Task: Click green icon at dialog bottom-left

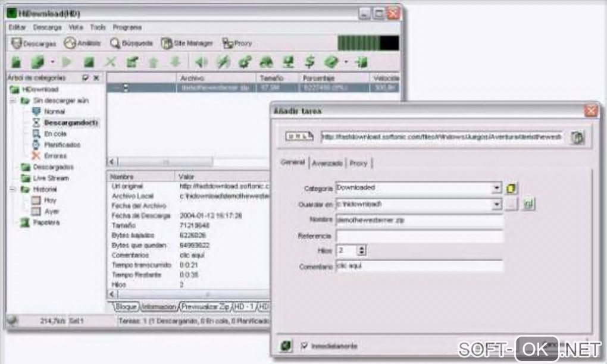Action: [x=286, y=346]
